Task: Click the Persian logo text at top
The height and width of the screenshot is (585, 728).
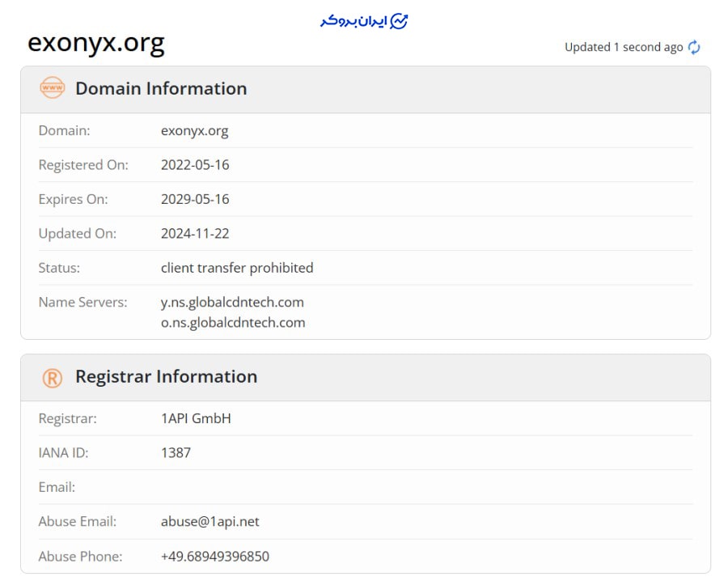Action: tap(353, 21)
